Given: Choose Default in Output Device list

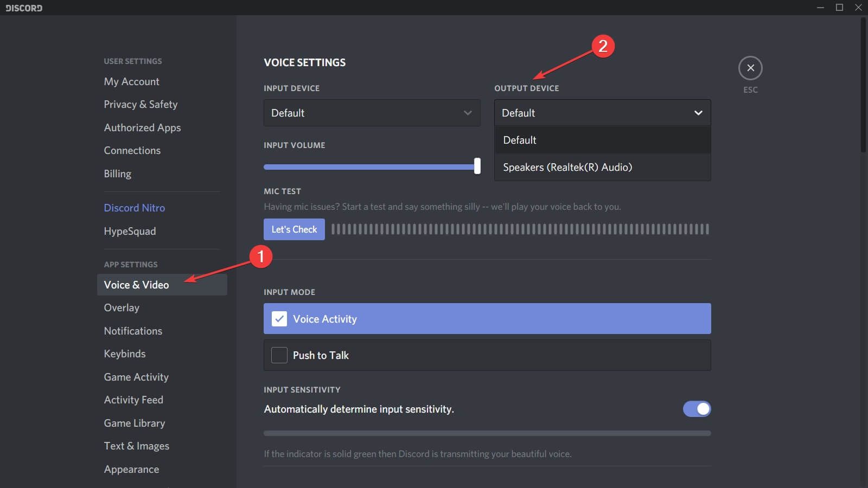Looking at the screenshot, I should 602,140.
